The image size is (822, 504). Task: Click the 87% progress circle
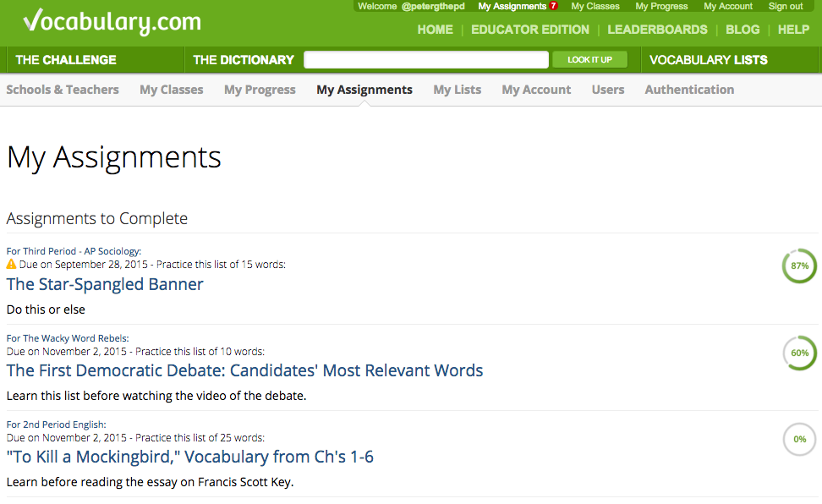coord(799,266)
